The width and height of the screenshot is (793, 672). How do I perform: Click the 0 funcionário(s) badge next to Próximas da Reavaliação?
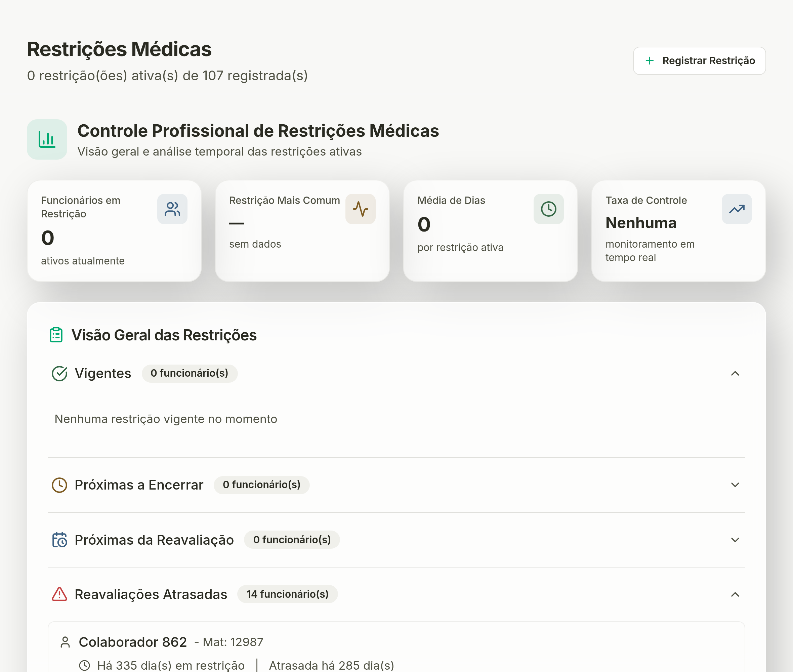pos(292,540)
